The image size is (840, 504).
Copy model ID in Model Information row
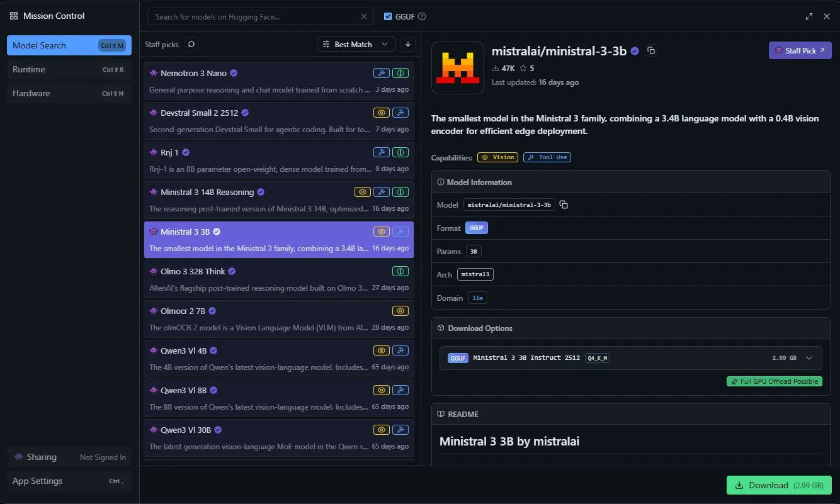pyautogui.click(x=564, y=205)
